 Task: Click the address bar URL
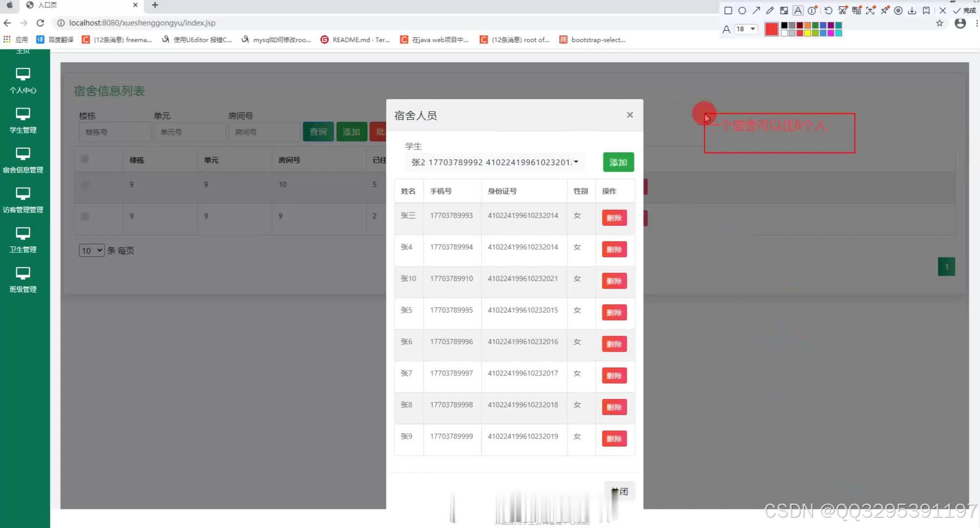(142, 23)
